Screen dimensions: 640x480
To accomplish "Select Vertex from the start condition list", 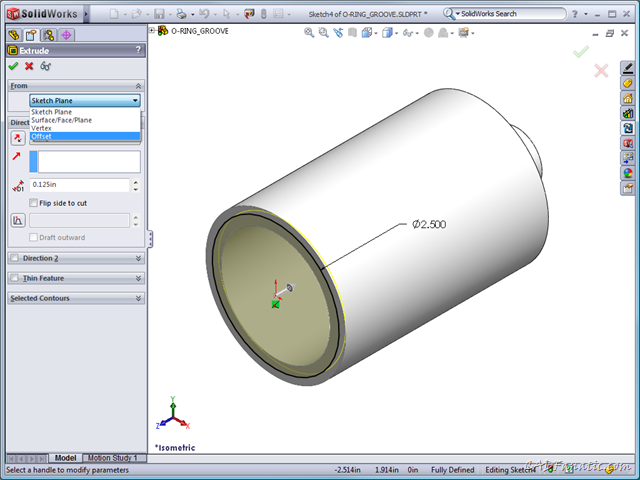I will 85,128.
